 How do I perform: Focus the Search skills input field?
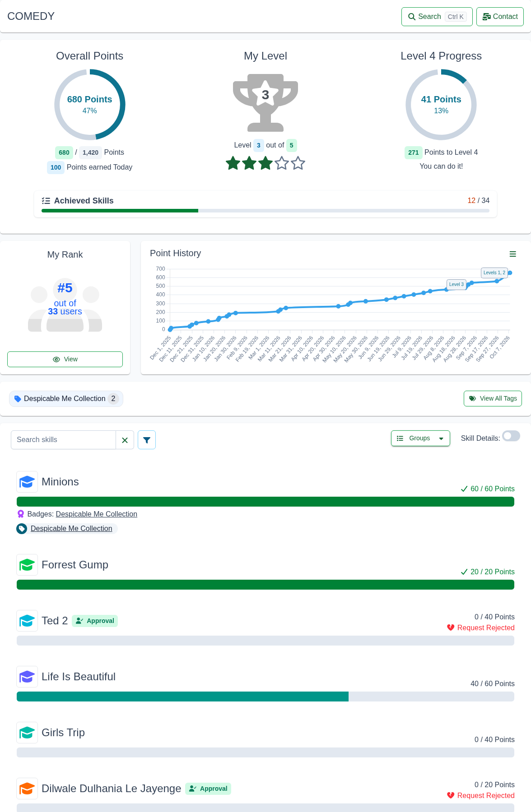click(63, 440)
